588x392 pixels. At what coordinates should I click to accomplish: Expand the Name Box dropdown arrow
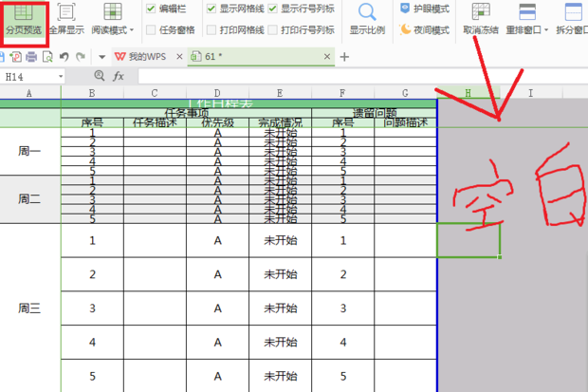tap(61, 77)
